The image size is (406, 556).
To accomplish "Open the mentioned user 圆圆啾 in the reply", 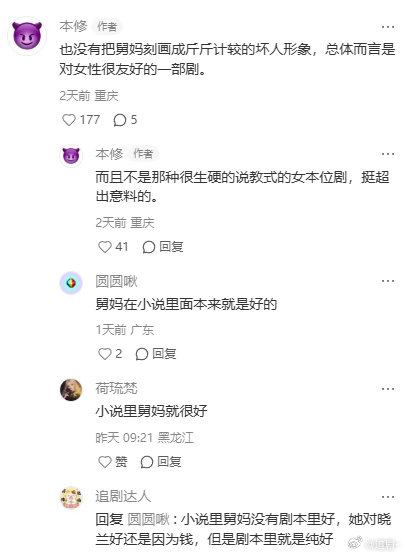I will [x=148, y=519].
